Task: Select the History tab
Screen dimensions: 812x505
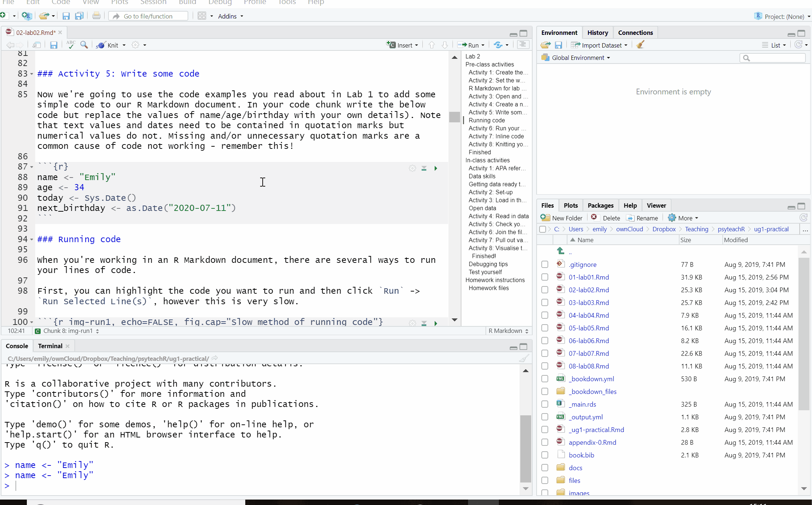Action: pyautogui.click(x=598, y=33)
